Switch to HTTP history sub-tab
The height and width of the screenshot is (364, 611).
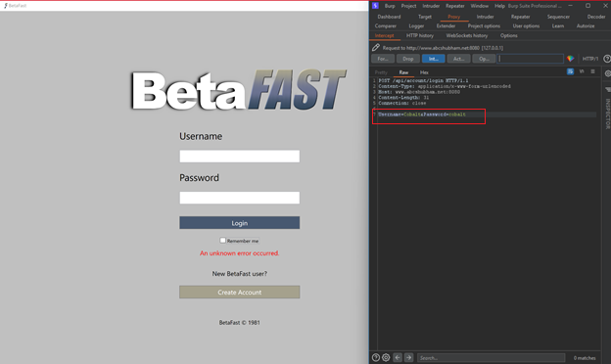pos(420,35)
